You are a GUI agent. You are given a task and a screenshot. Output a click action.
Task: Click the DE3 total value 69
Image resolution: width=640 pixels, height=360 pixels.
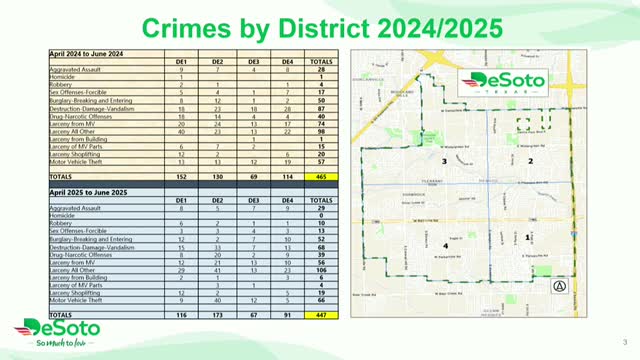pyautogui.click(x=253, y=177)
